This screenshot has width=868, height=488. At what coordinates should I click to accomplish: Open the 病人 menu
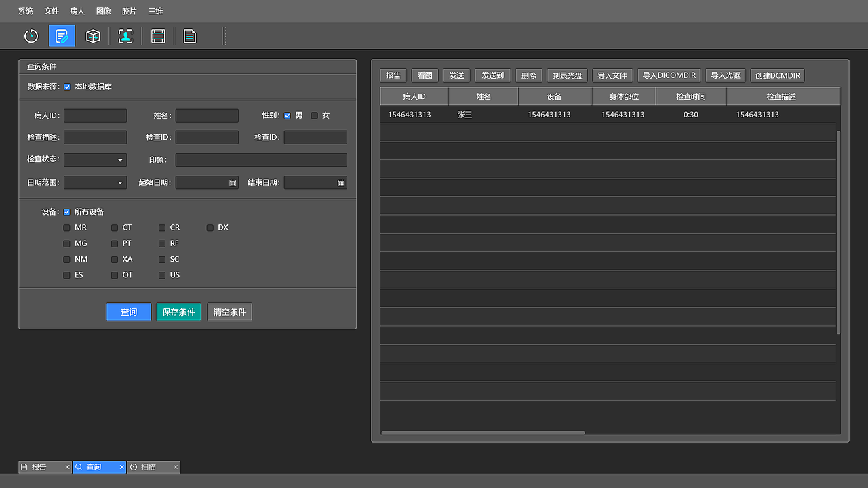coord(77,11)
